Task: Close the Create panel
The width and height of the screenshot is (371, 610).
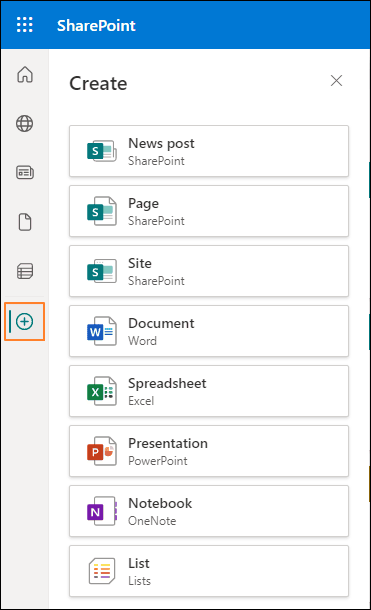Action: [336, 81]
